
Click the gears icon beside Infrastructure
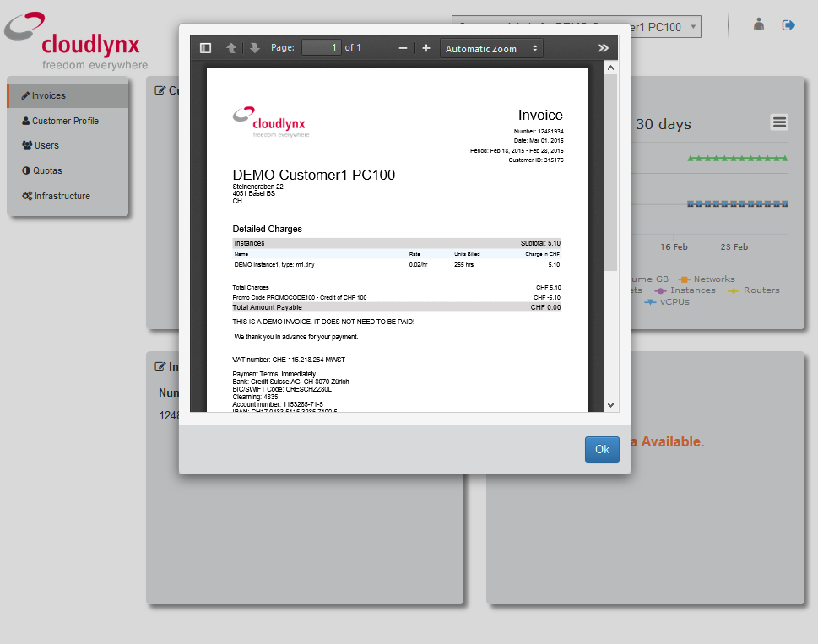tap(27, 196)
